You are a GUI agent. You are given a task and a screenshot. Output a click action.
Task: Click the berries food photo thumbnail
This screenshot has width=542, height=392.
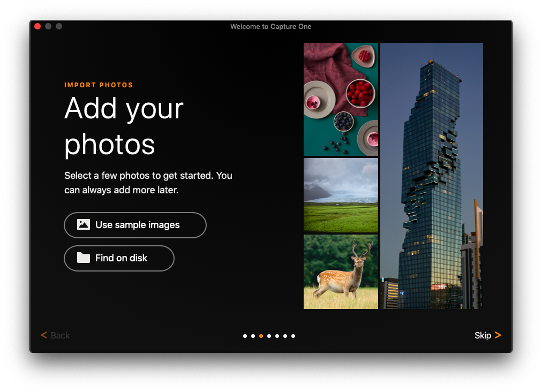click(341, 99)
